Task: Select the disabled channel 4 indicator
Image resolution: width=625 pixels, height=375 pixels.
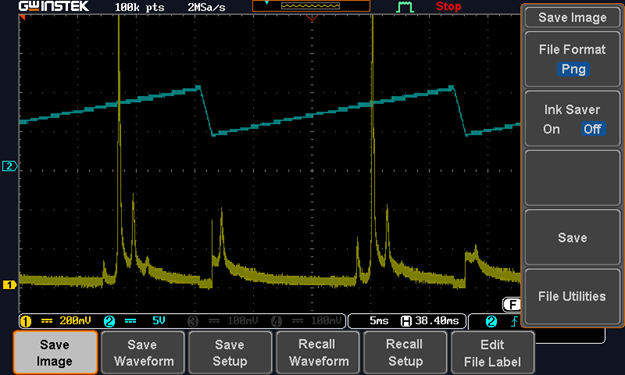Action: pyautogui.click(x=277, y=321)
